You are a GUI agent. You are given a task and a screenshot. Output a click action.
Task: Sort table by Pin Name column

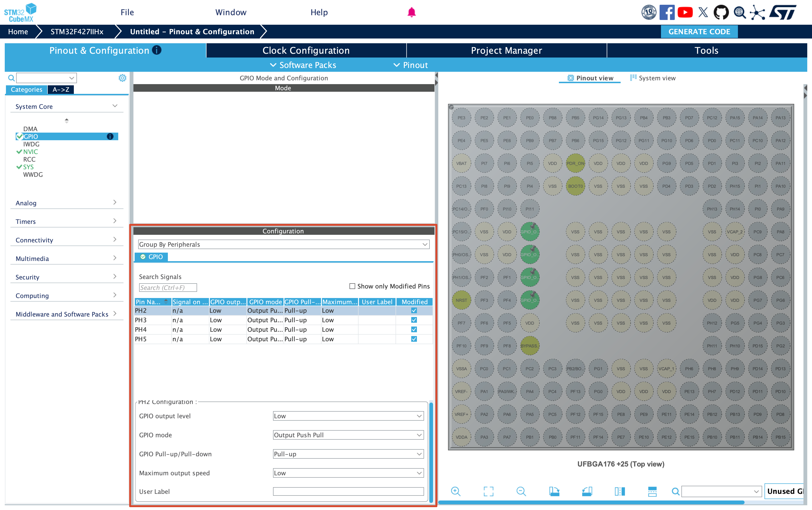tap(153, 302)
